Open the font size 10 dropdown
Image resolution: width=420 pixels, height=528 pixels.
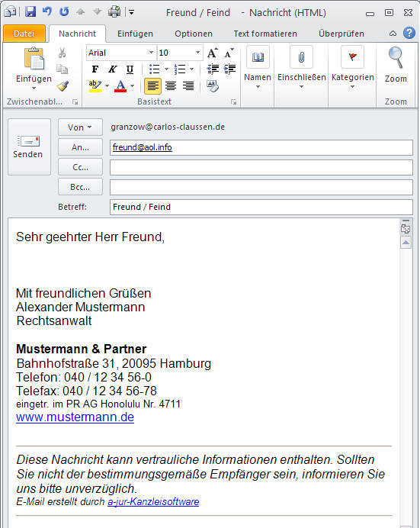[197, 53]
